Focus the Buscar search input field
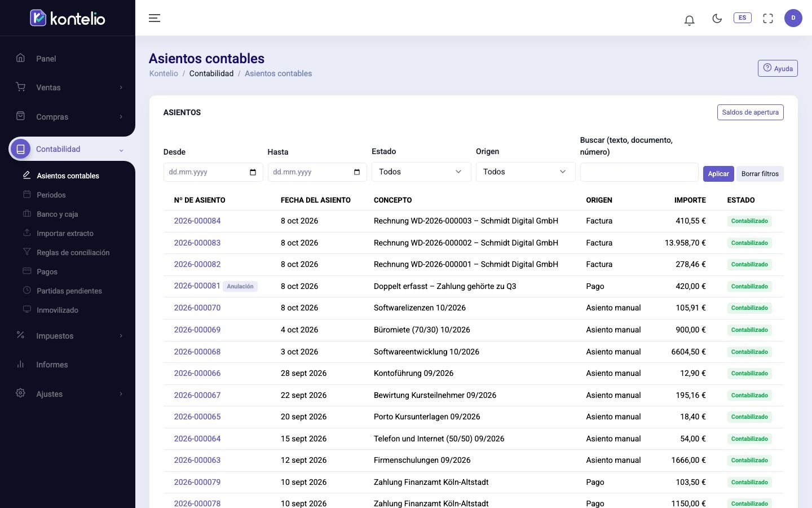The image size is (812, 508). (639, 172)
